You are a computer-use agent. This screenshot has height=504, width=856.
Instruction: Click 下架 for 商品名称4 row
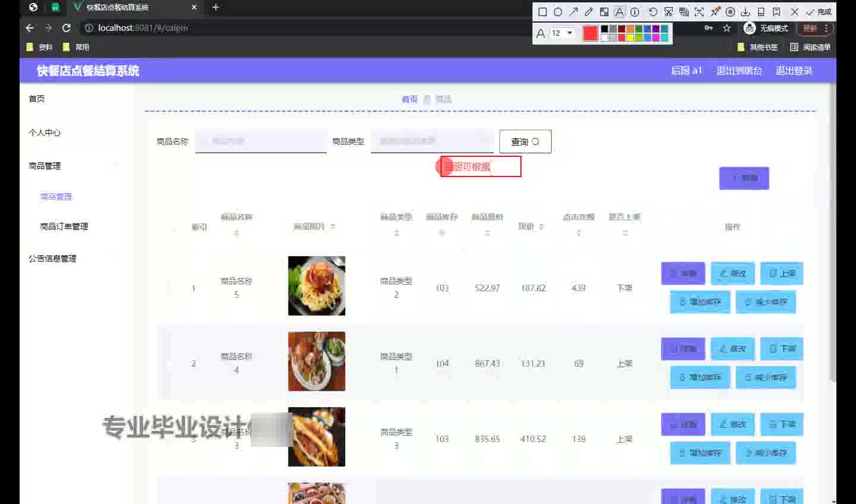click(782, 349)
